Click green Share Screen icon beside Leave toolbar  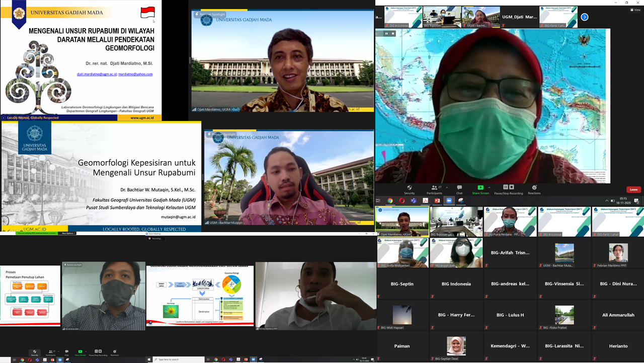[480, 188]
